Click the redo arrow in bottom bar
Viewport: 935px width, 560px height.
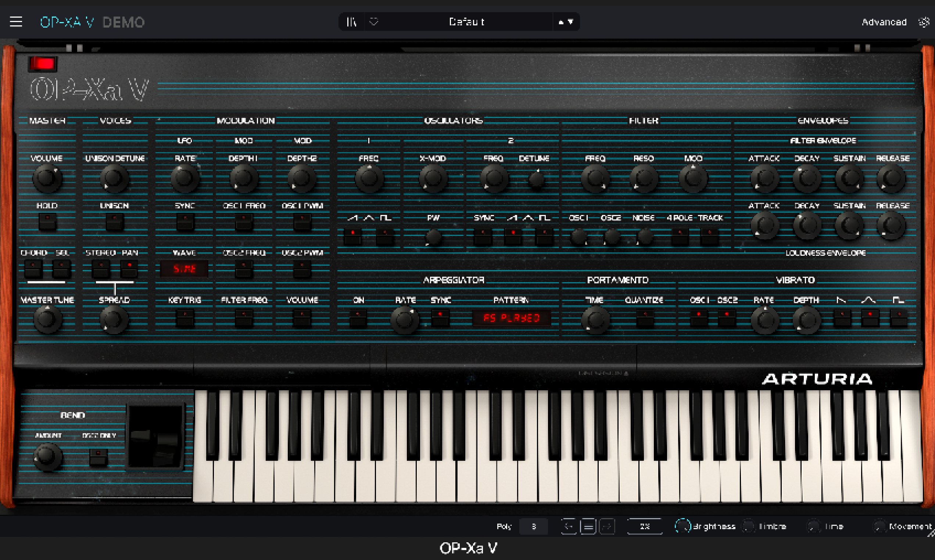(607, 526)
